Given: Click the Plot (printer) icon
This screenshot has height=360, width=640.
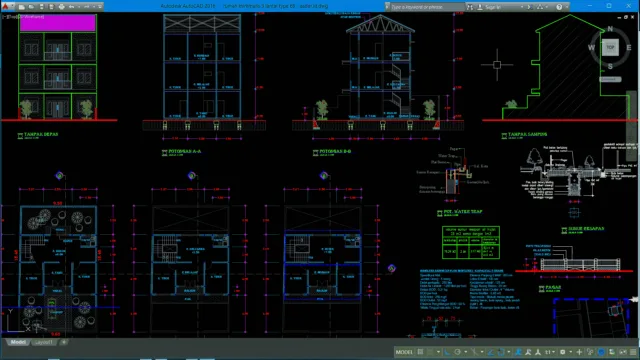Looking at the screenshot, I should [x=61, y=7].
